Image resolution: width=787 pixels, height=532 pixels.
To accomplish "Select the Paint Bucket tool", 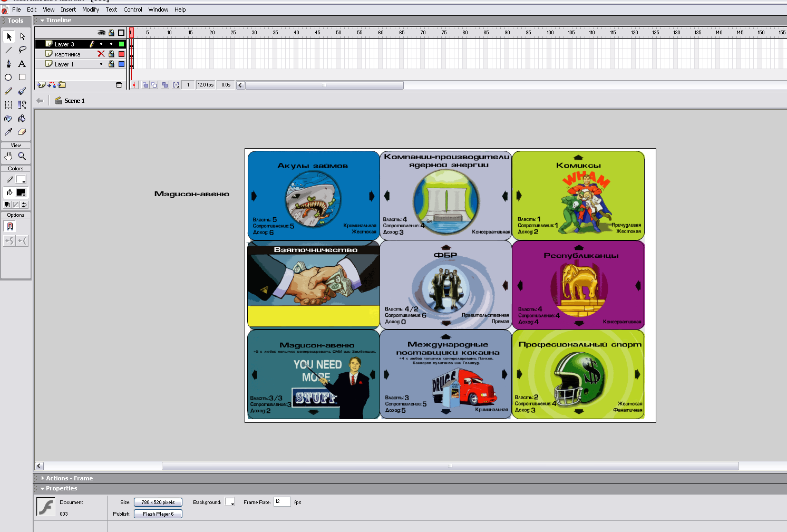I will [x=22, y=119].
